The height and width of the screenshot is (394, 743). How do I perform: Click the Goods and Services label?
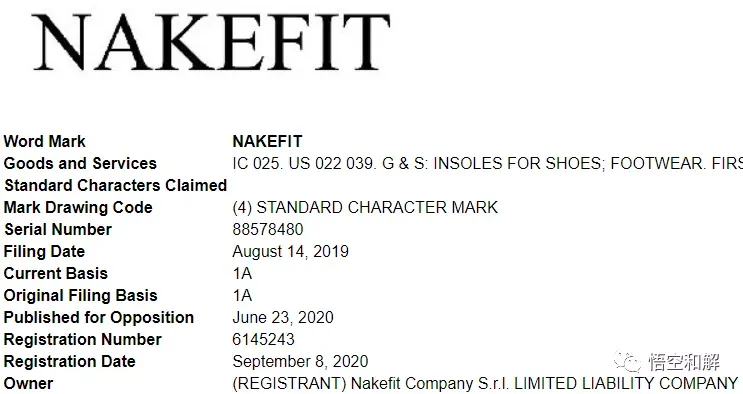pos(80,163)
